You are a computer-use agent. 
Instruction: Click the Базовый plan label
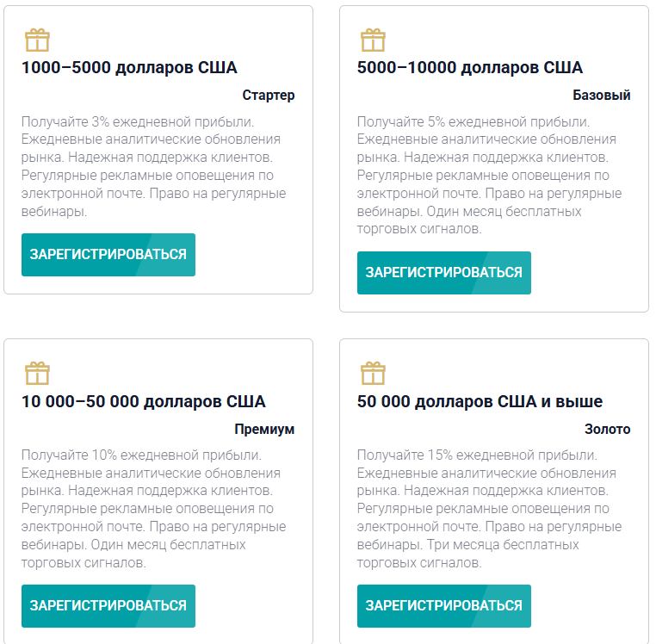coord(602,96)
